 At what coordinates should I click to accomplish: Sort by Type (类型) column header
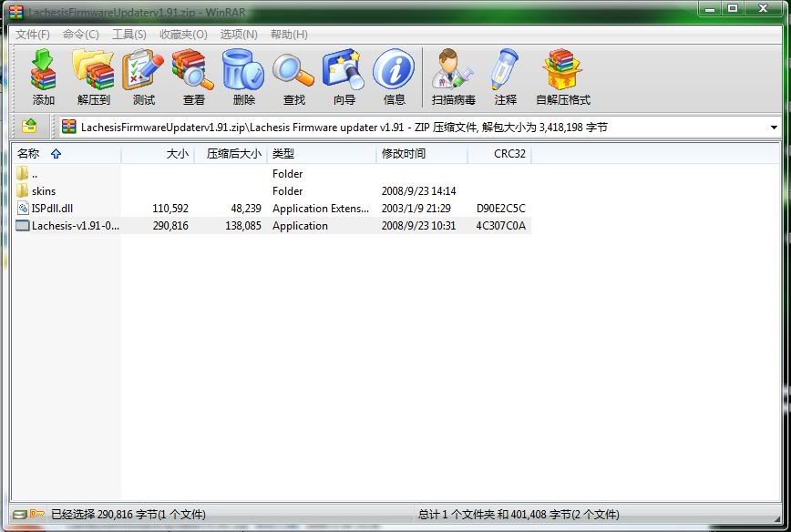(322, 154)
